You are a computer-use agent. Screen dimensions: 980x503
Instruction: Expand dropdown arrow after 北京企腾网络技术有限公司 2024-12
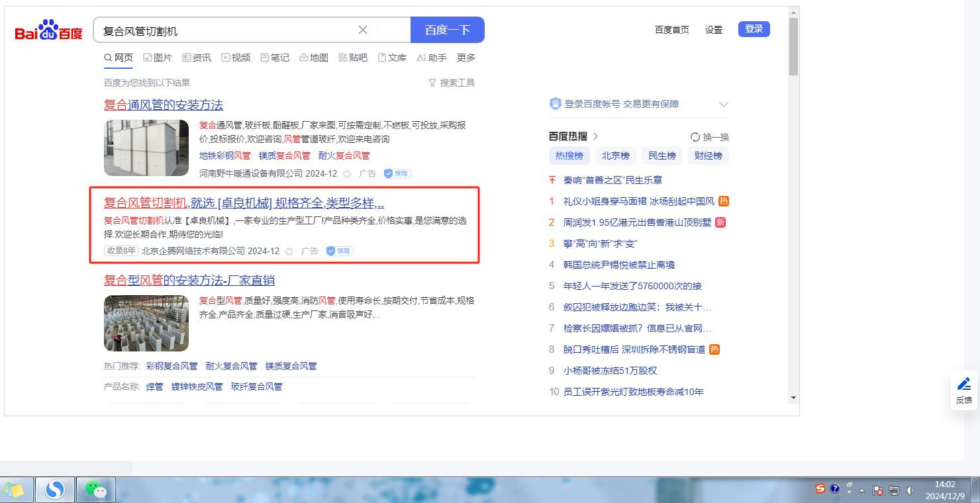(289, 251)
